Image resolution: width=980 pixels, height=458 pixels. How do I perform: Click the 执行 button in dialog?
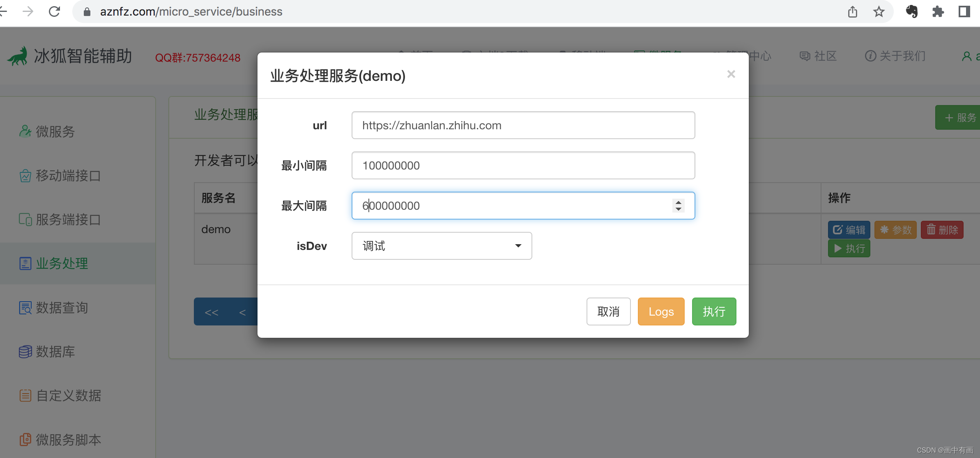click(714, 311)
